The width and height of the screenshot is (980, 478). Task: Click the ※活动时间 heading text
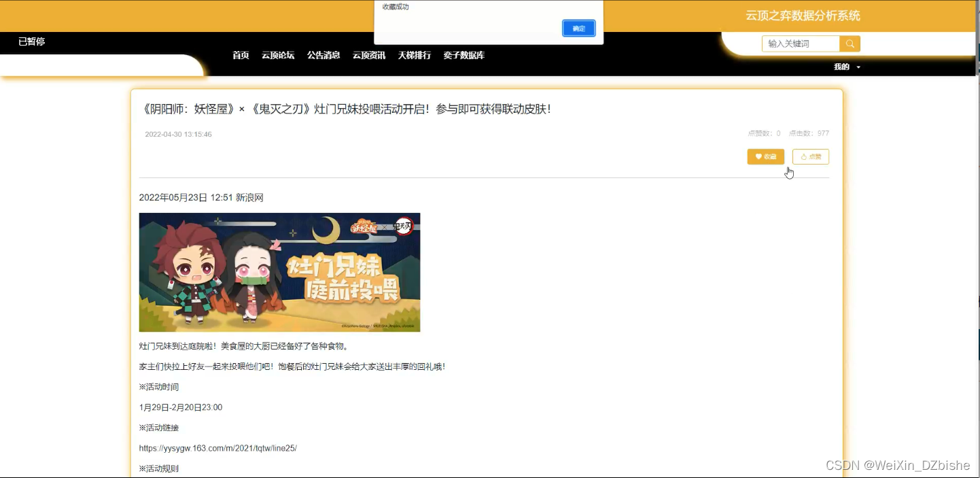click(159, 387)
